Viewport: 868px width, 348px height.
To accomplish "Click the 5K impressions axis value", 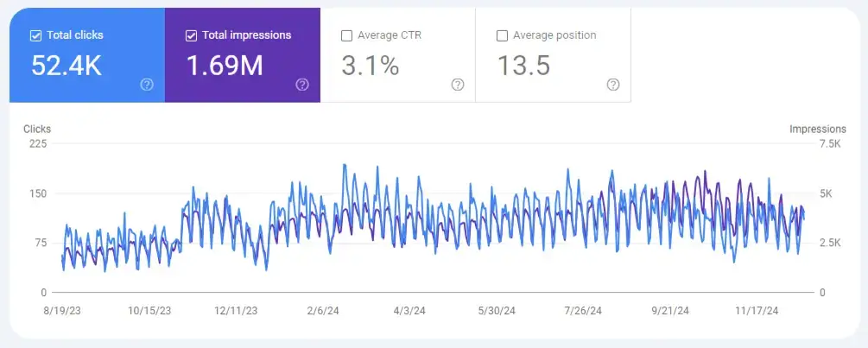I will (826, 193).
